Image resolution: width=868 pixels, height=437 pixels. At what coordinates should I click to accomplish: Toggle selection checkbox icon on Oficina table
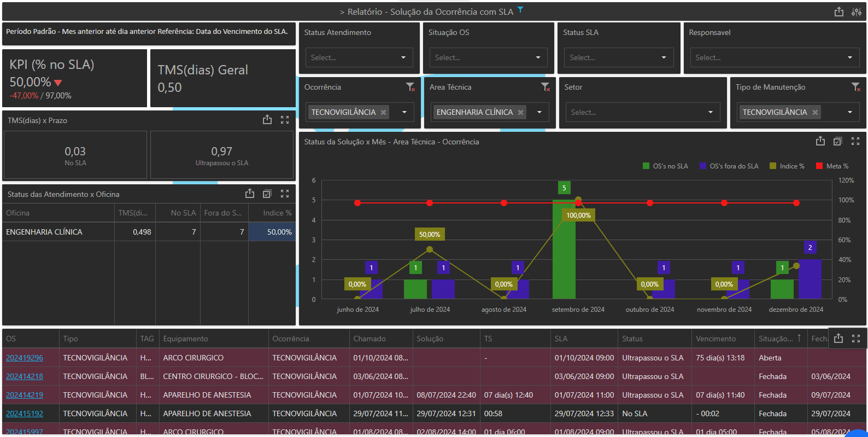[267, 194]
